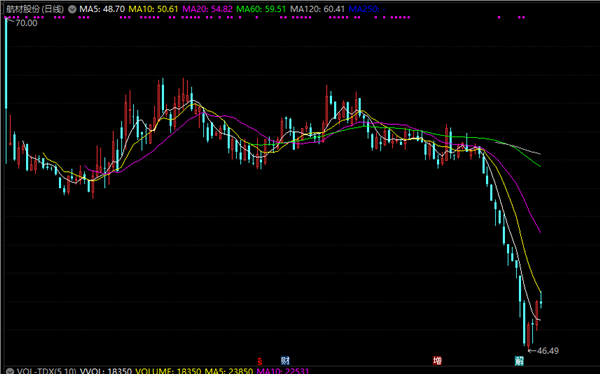Open the blue 财 financial report marker

(x=285, y=361)
